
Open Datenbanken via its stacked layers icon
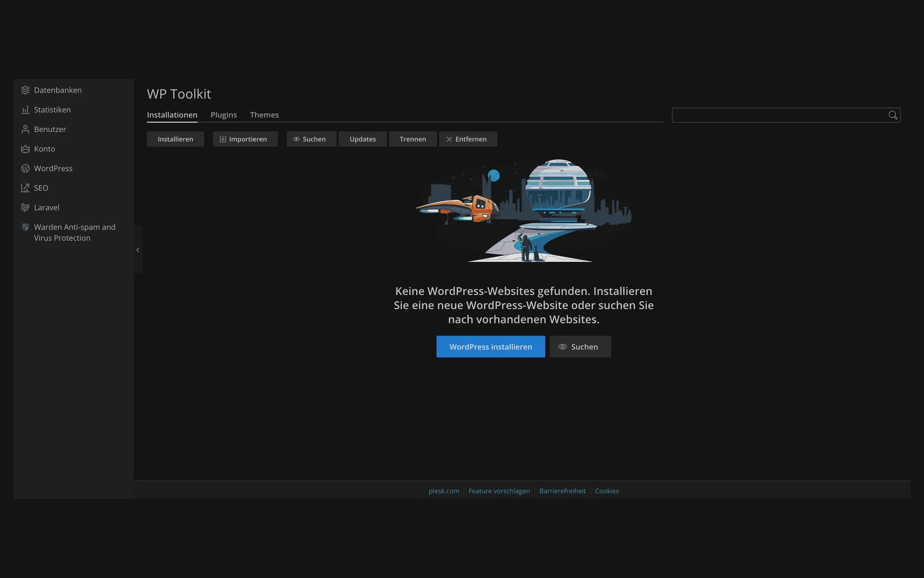(26, 90)
